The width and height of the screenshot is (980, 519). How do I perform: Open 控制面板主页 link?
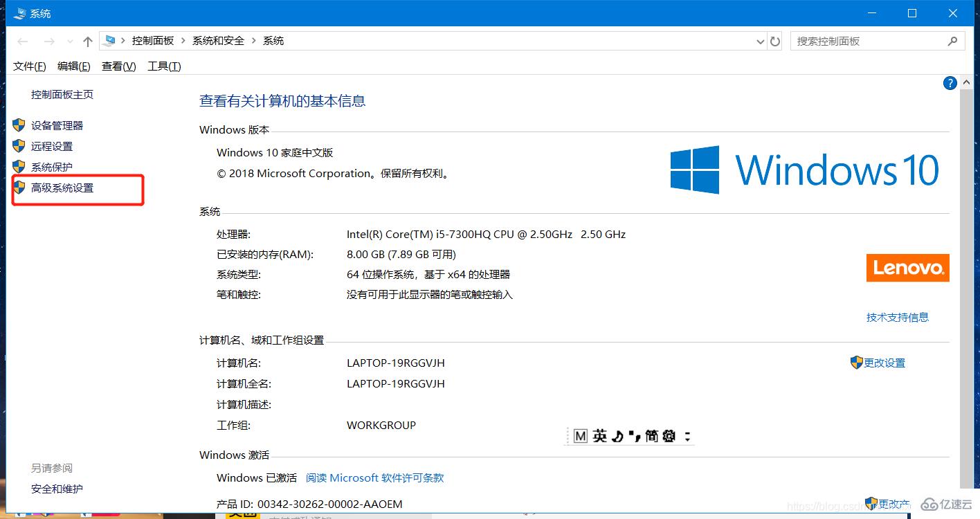coord(62,95)
